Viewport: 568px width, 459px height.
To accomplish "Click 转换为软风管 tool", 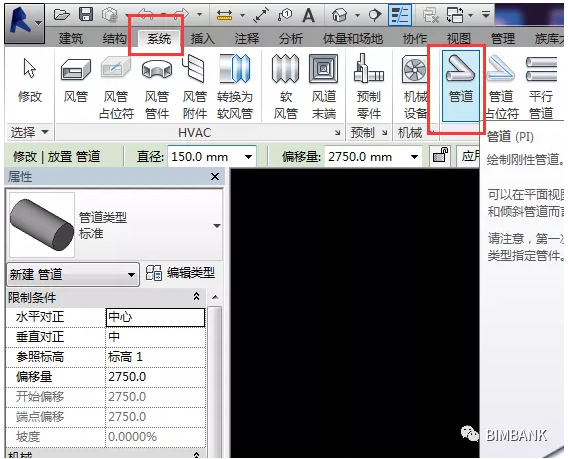I will click(x=235, y=87).
